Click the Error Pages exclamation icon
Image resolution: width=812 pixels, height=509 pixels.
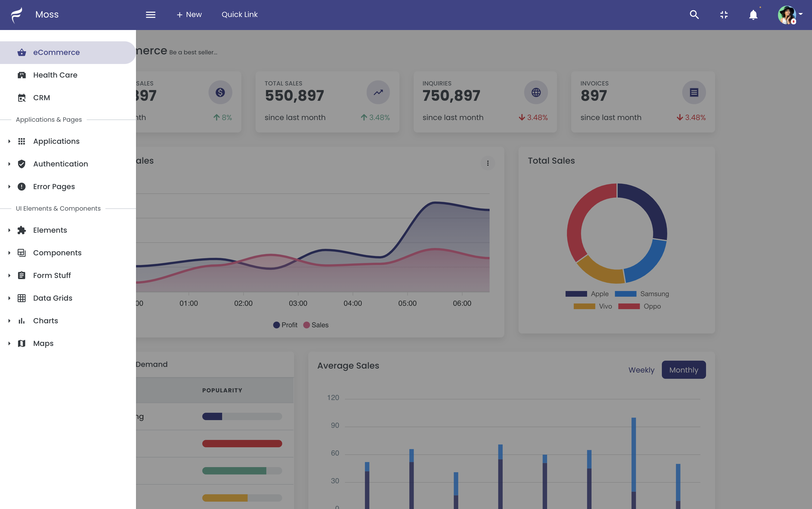point(22,187)
